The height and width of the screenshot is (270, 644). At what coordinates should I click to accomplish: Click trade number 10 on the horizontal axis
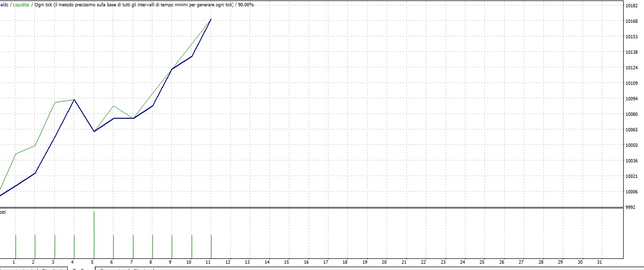pos(189,262)
